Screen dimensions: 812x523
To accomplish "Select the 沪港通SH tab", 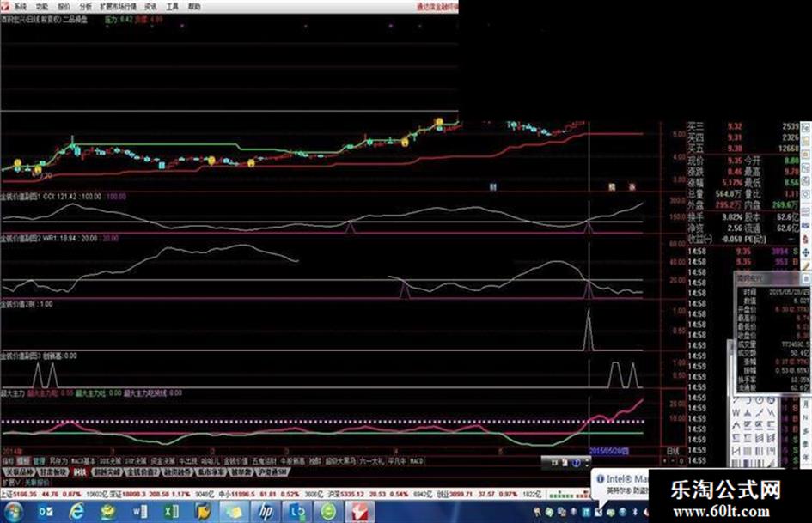I will tap(272, 472).
